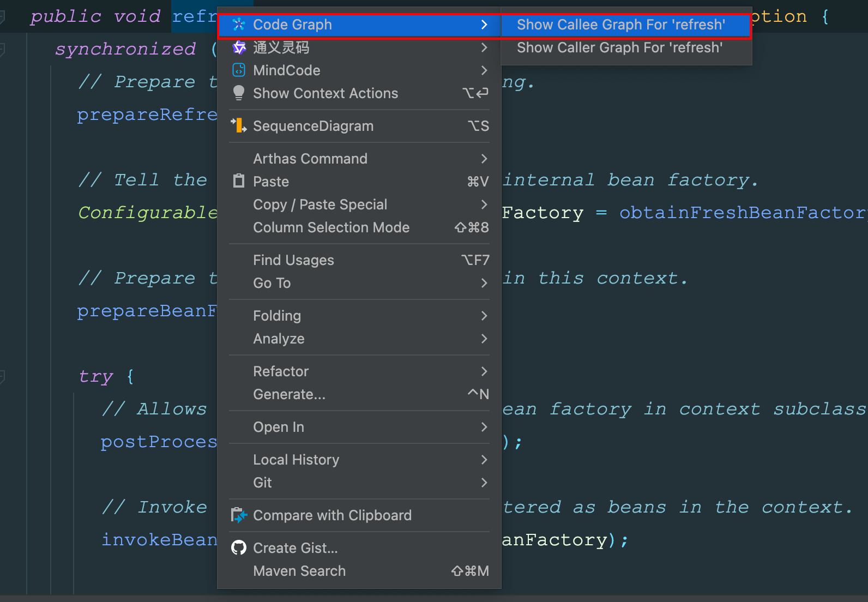Viewport: 868px width, 602px height.
Task: Click the MindCode icon
Action: [x=239, y=70]
